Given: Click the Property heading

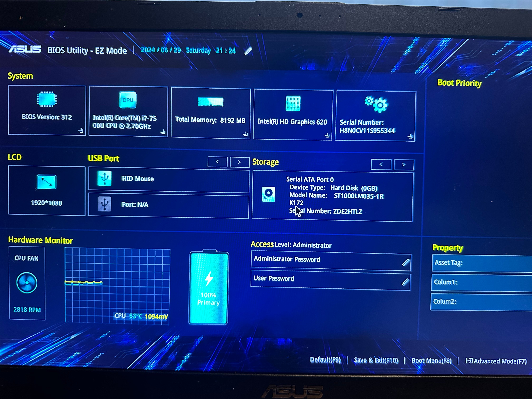Looking at the screenshot, I should coord(448,248).
